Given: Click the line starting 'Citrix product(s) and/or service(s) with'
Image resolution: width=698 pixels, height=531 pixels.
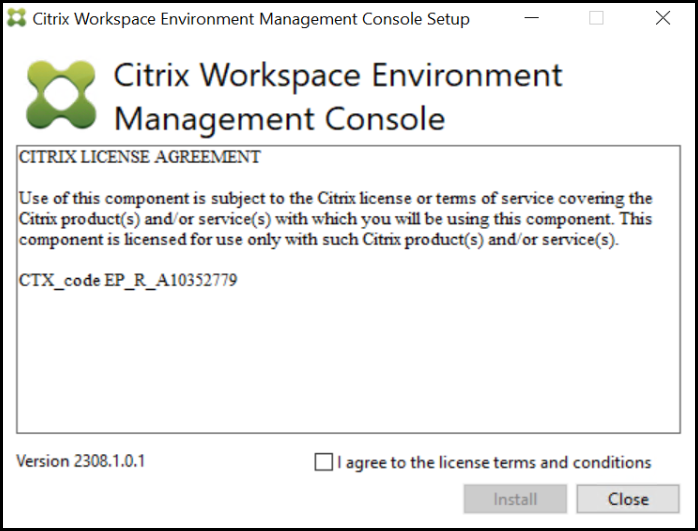Looking at the screenshot, I should 335,218.
